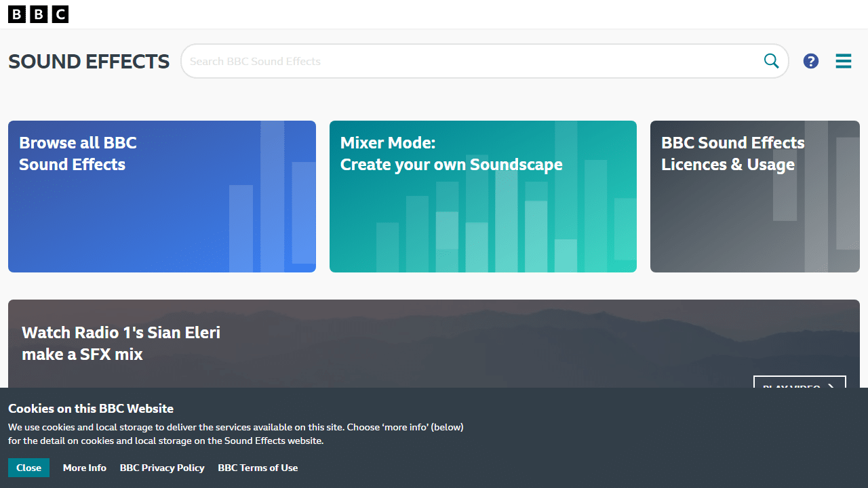
Task: Open the More Info cookie link
Action: pos(85,468)
